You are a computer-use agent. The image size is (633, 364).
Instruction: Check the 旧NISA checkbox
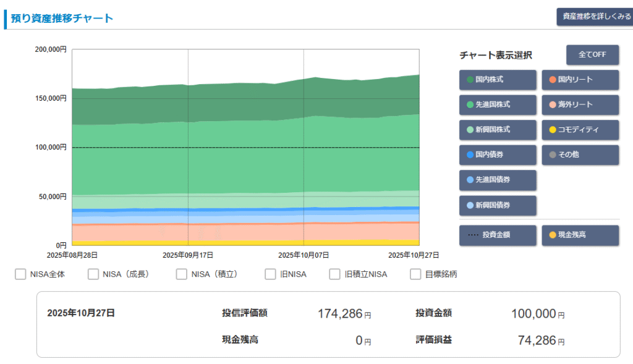[270, 274]
